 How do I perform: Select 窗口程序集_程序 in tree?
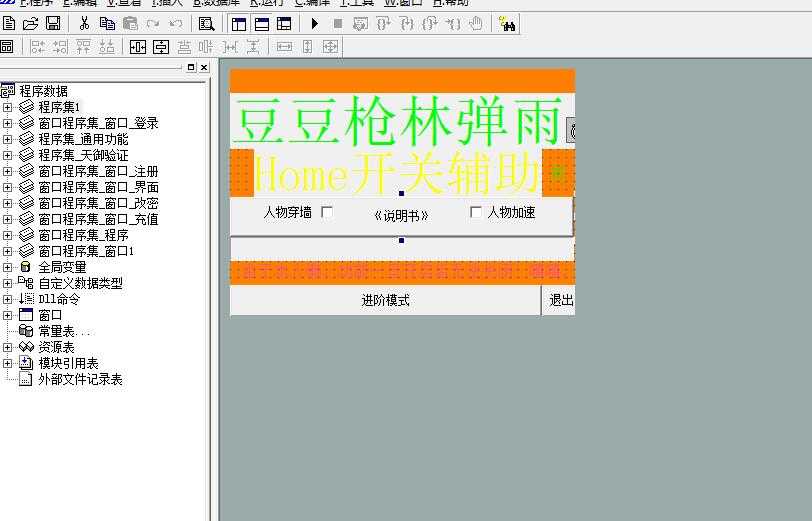coord(83,236)
